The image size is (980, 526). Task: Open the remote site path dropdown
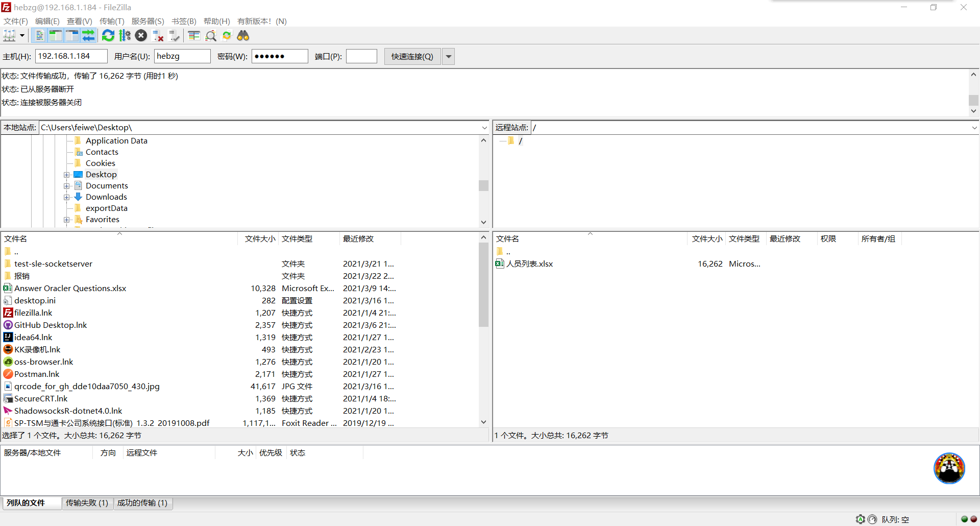click(x=974, y=128)
